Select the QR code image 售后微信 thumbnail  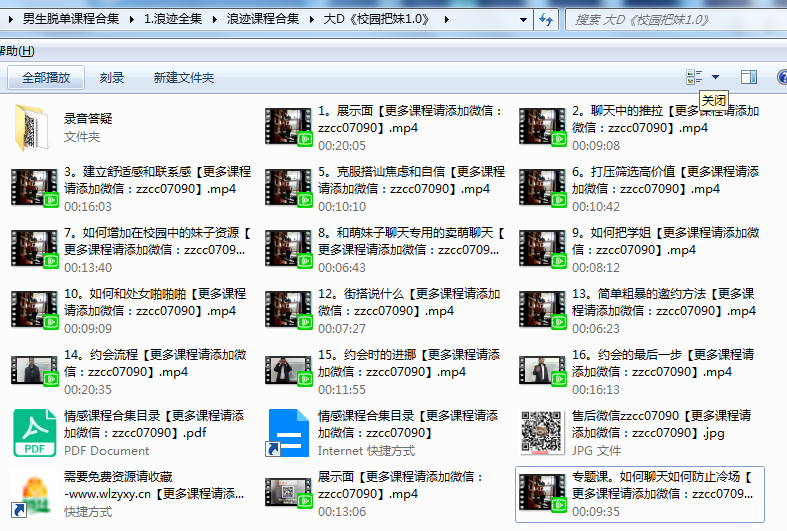point(541,433)
